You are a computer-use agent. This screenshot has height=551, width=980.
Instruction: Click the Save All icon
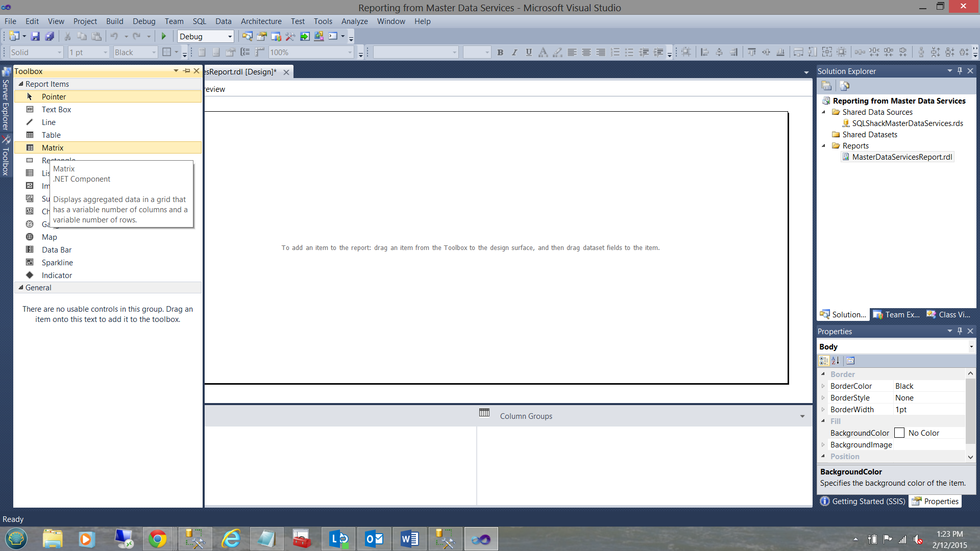[50, 36]
